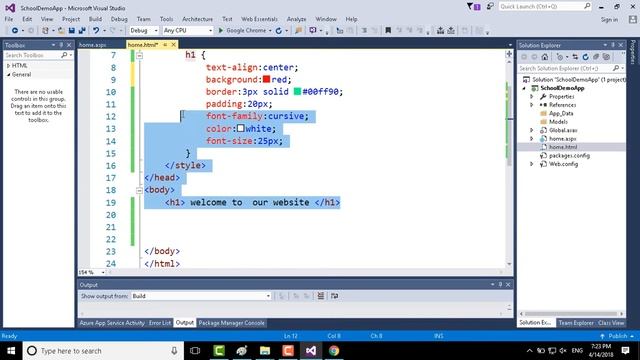Image resolution: width=640 pixels, height=360 pixels.
Task: Open the Web Essentials menu
Action: click(259, 19)
